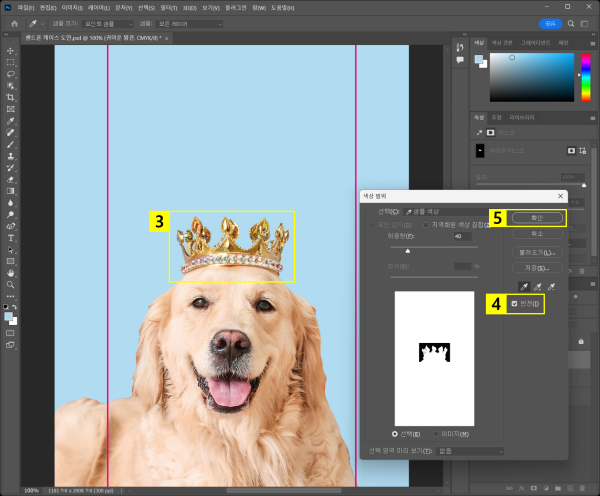This screenshot has width=600, height=496.
Task: Open the search icon at top right
Action: 573,23
